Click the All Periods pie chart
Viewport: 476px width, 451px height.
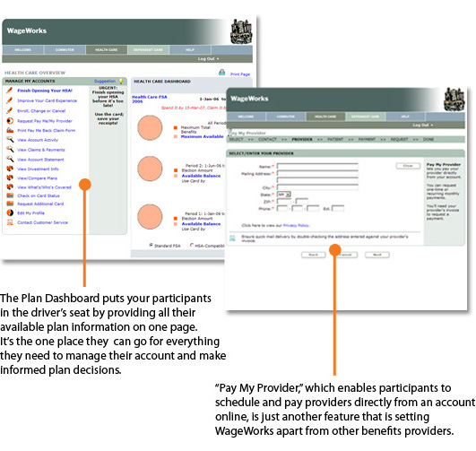pyautogui.click(x=150, y=127)
